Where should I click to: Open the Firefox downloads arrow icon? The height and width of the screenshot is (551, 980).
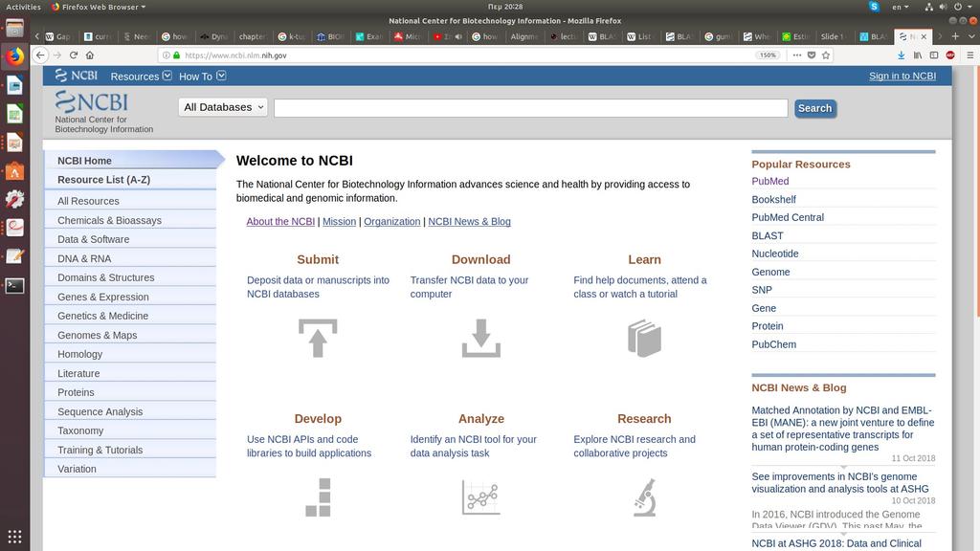[x=902, y=55]
